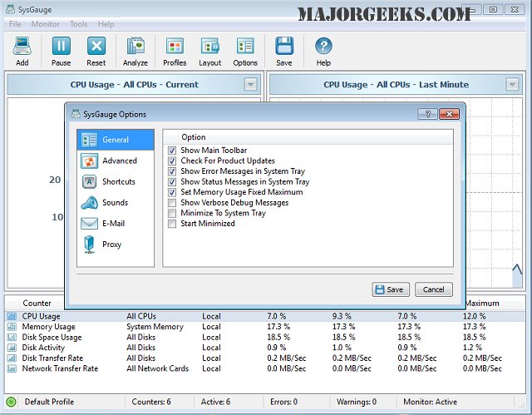Enable Show Verbose Debug Messages
The image size is (532, 415).
[x=172, y=203]
